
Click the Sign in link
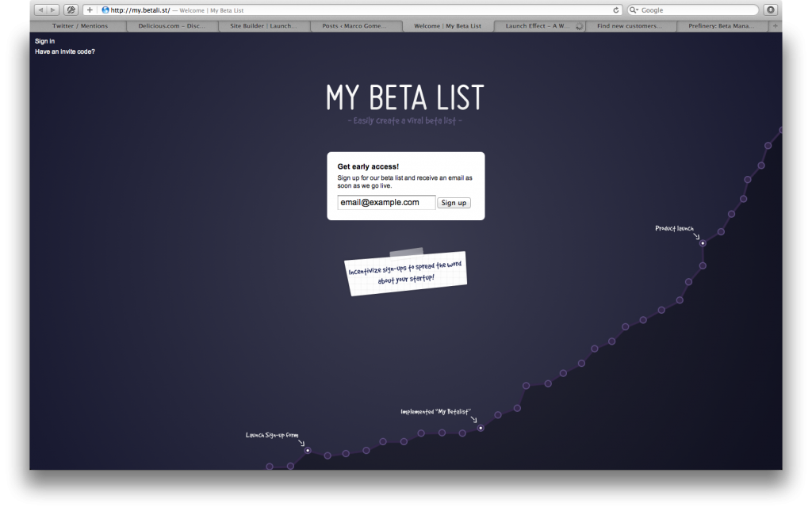(x=44, y=40)
